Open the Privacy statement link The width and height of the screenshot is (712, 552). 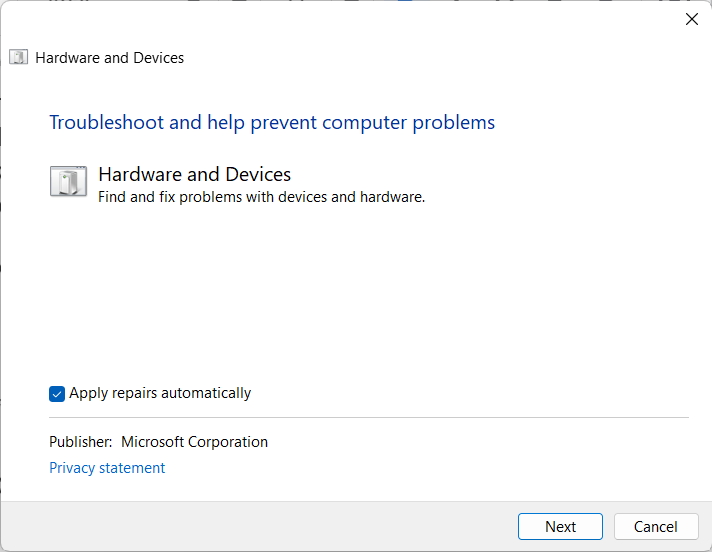[107, 468]
